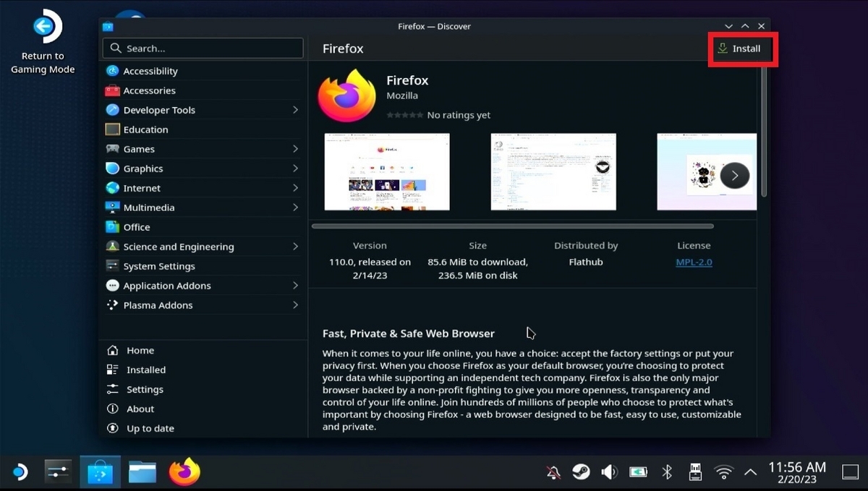Click the Search input field
The image size is (868, 491).
click(x=203, y=48)
